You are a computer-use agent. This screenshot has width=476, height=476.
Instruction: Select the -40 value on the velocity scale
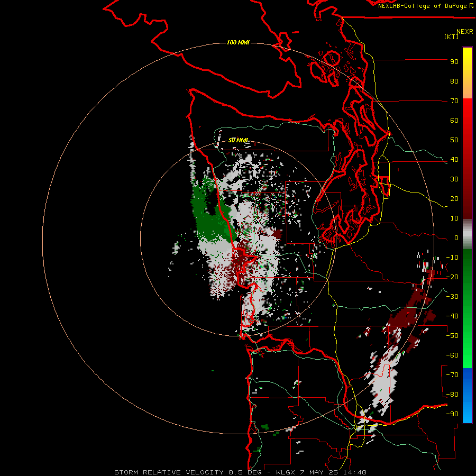point(452,316)
